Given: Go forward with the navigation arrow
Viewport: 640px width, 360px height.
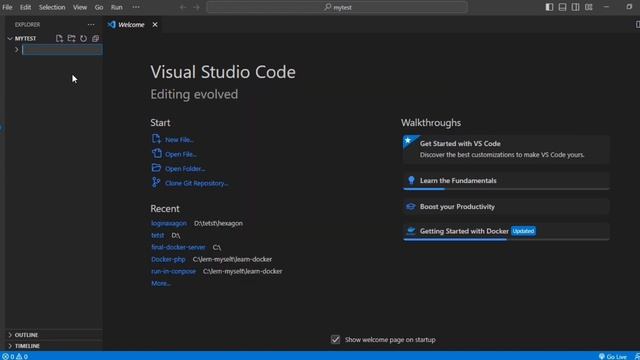Looking at the screenshot, I should [197, 7].
